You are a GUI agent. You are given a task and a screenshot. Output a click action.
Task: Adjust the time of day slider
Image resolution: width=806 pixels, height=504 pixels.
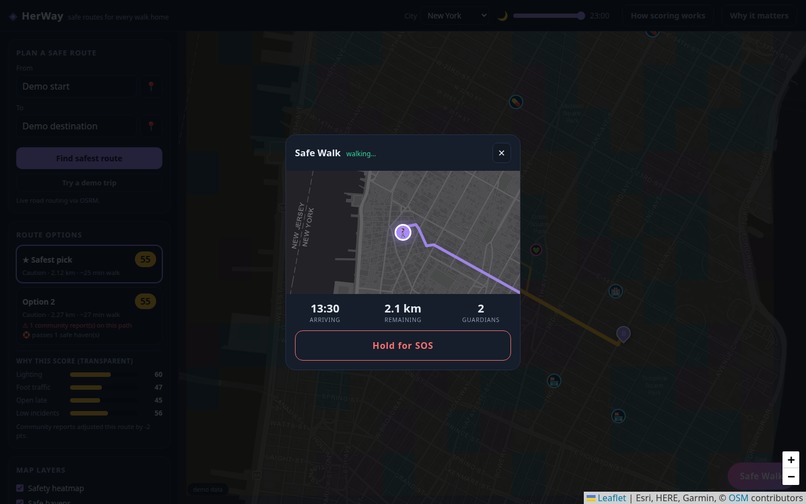[x=549, y=16]
